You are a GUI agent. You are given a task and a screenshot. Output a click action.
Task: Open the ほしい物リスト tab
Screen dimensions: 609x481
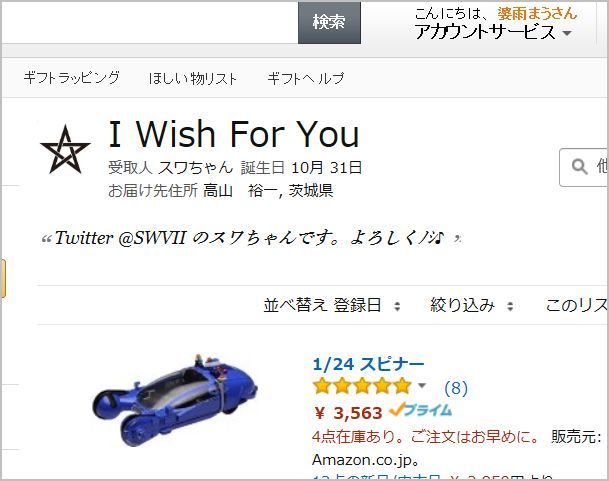point(193,79)
